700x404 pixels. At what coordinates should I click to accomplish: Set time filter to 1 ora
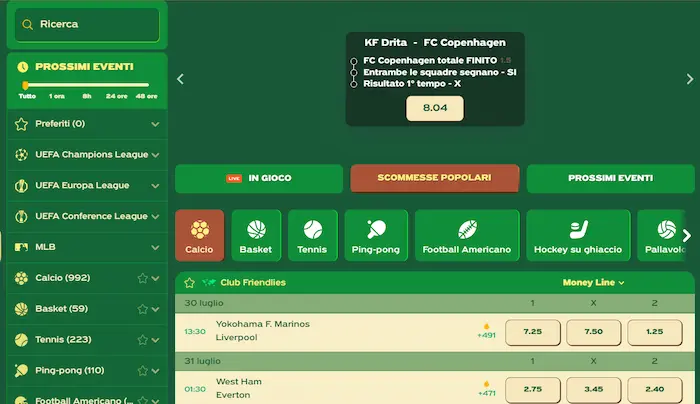tap(57, 96)
